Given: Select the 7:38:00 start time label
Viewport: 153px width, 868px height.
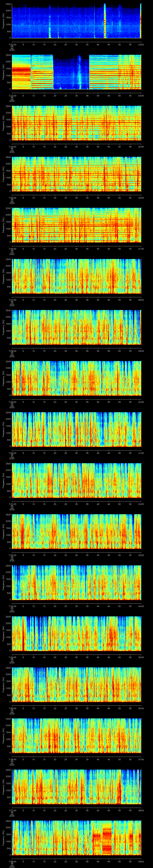Looking at the screenshot, I should [x=12, y=862].
